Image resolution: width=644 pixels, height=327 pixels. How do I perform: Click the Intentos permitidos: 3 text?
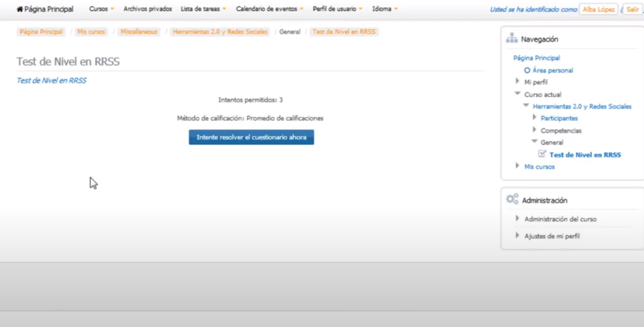click(250, 100)
